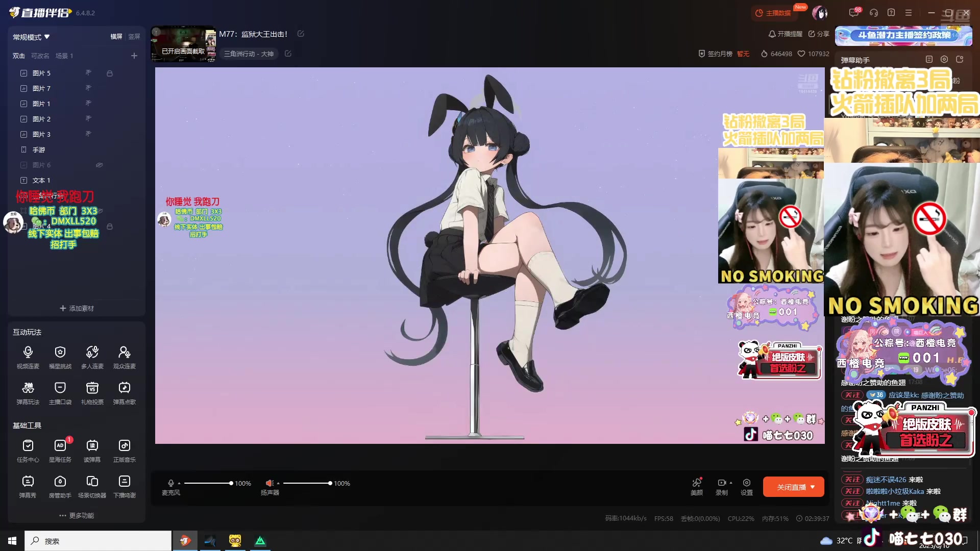Open 正版音乐 licensed music icon
This screenshot has height=551, width=980.
tap(125, 450)
